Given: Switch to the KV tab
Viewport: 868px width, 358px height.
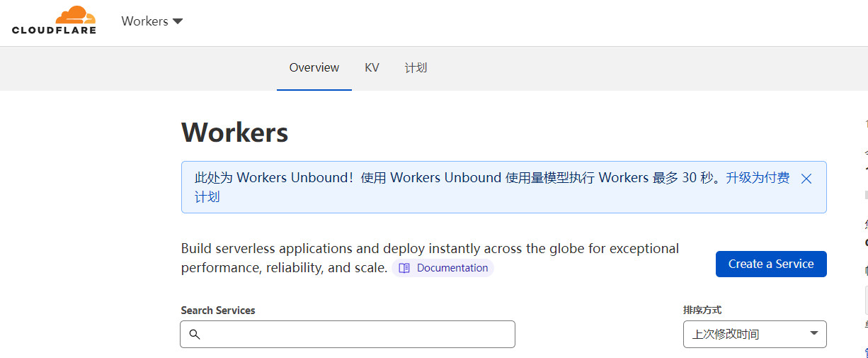Looking at the screenshot, I should tap(372, 68).
